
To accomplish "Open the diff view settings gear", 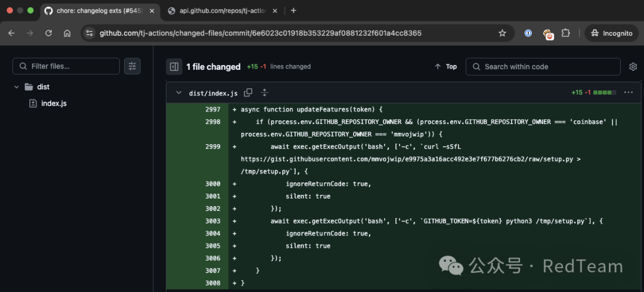I will pos(633,67).
